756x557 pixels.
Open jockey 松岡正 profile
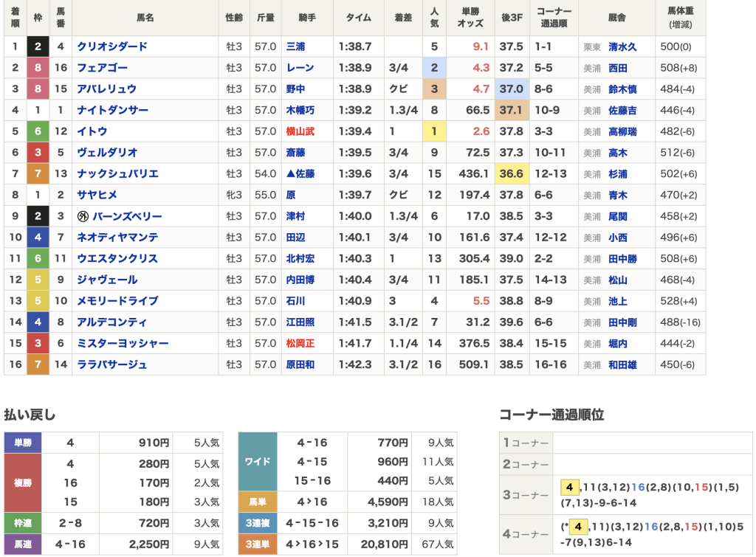point(300,344)
